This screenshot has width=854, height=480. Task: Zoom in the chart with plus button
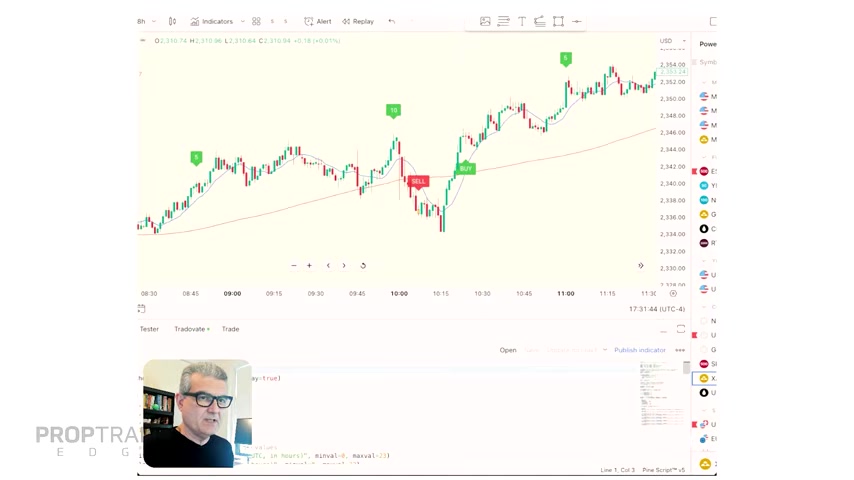coord(309,265)
